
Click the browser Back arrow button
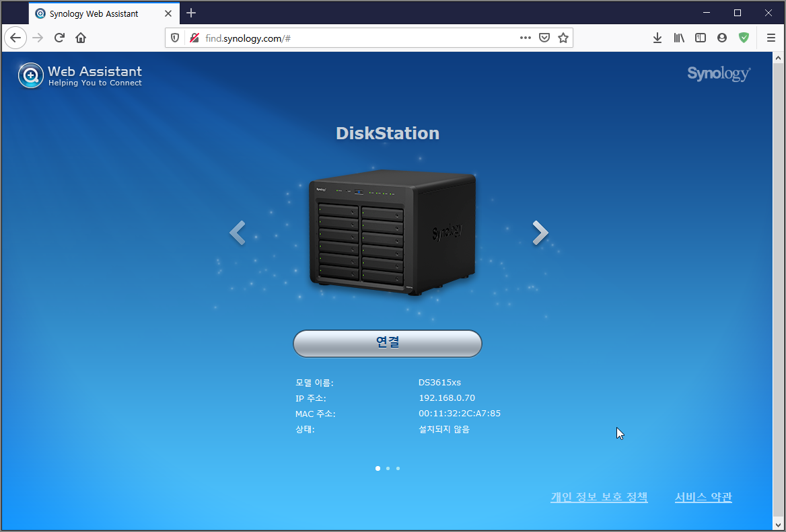point(15,38)
